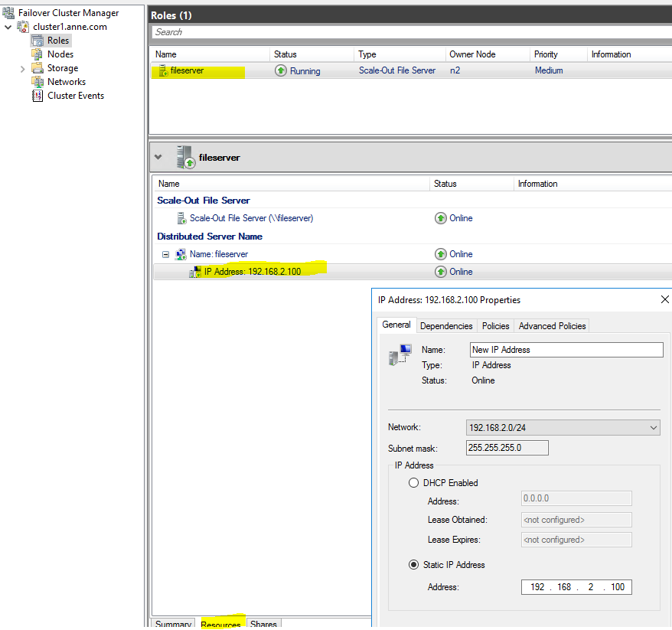This screenshot has height=630, width=672.
Task: Click the Roles icon in the tree
Action: click(38, 41)
